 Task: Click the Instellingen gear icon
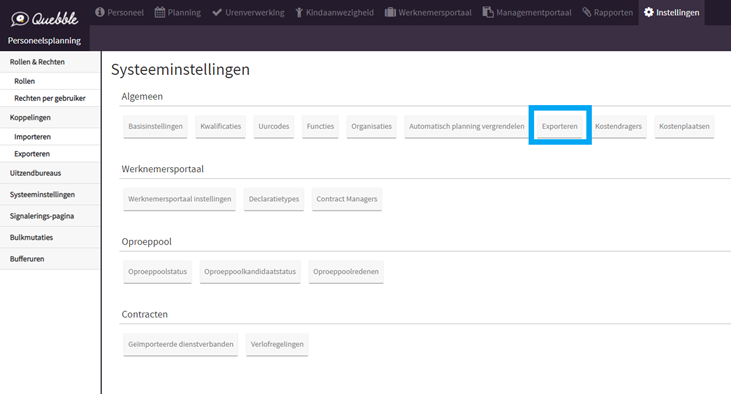648,12
